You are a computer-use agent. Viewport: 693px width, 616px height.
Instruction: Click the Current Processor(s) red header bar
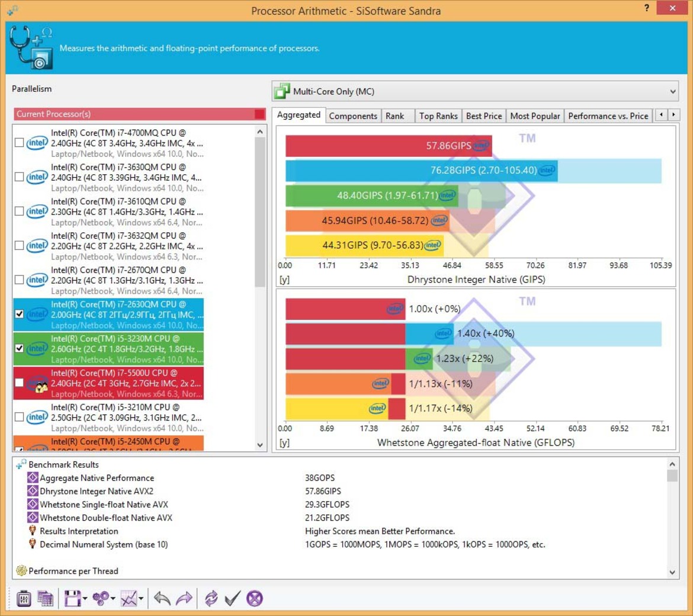[140, 114]
